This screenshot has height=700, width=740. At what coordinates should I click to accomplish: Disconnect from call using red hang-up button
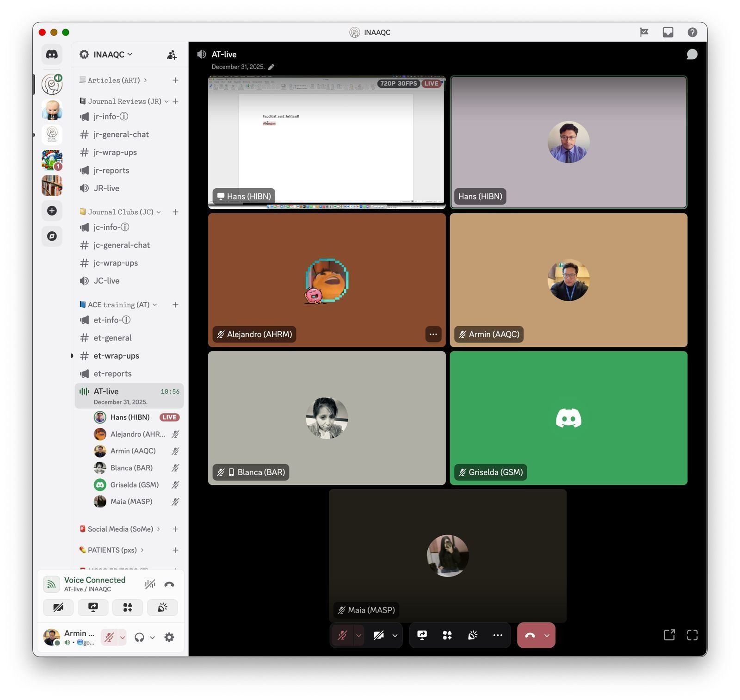[530, 635]
